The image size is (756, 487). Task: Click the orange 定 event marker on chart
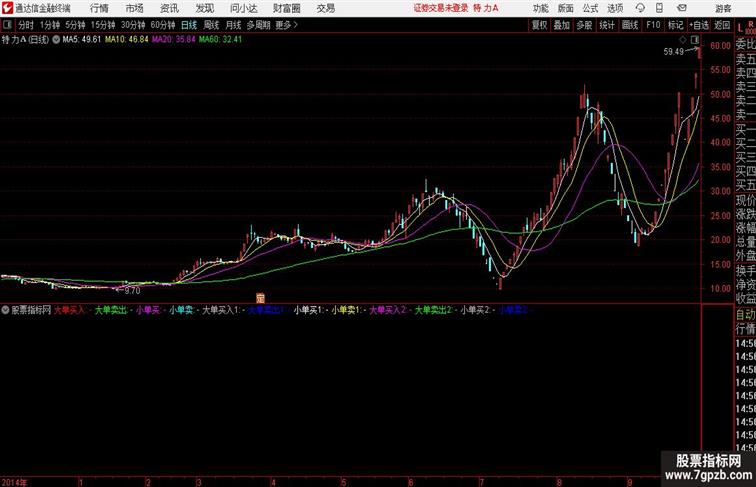260,298
